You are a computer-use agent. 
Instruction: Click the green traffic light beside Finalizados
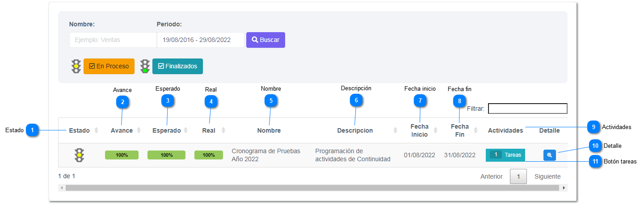145,66
